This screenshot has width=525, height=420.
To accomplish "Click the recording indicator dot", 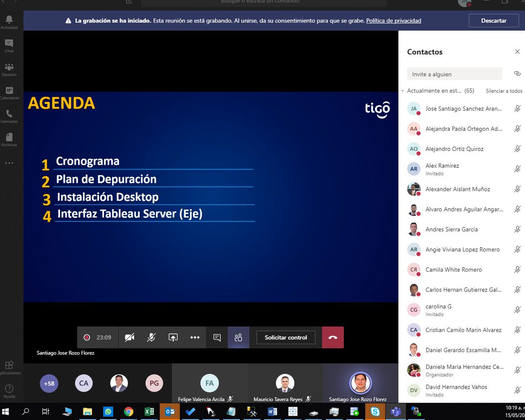I will [x=87, y=337].
